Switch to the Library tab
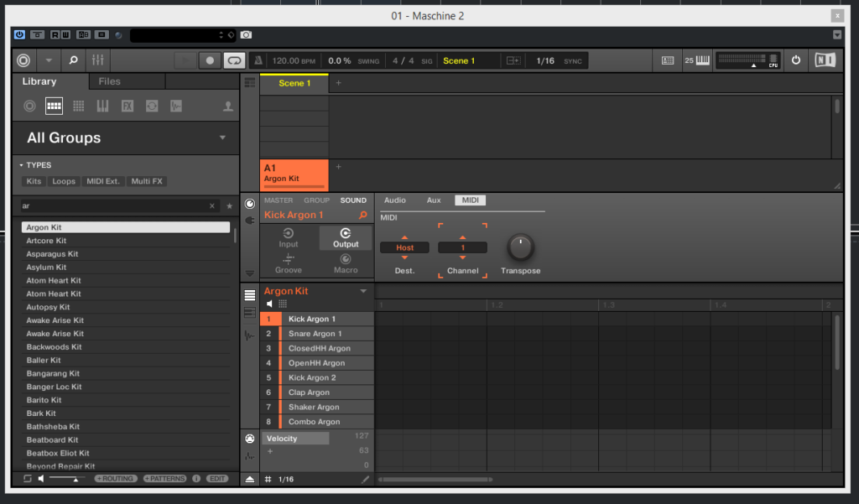This screenshot has width=859, height=504. tap(39, 81)
